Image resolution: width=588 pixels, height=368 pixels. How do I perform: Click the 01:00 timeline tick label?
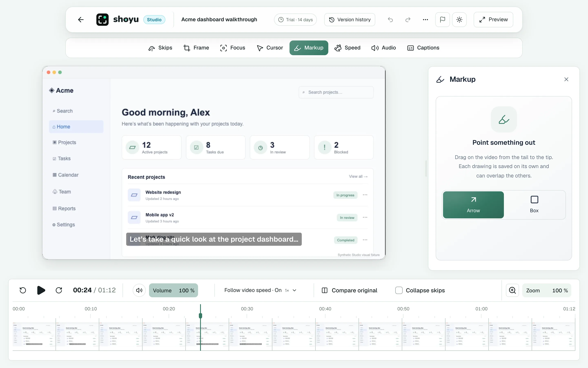[481, 309]
